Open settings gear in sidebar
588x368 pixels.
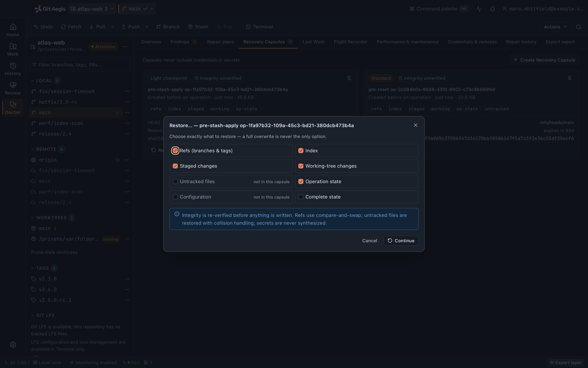tap(13, 345)
